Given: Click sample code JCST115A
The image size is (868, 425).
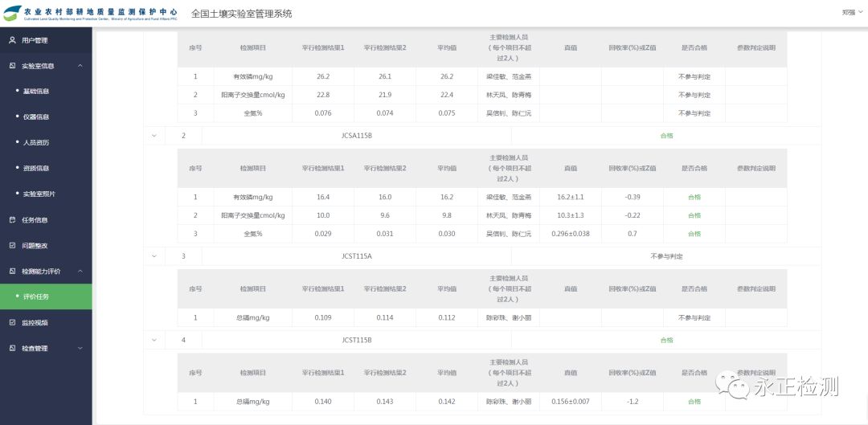Looking at the screenshot, I should (357, 256).
